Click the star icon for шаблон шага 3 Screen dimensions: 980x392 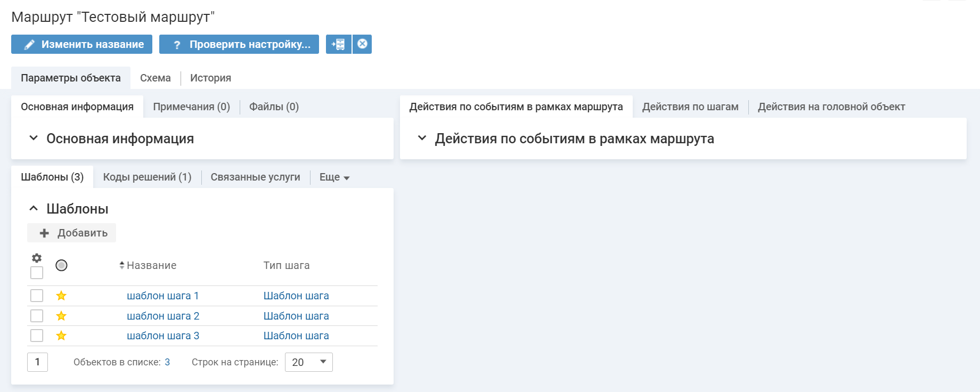[x=61, y=336]
